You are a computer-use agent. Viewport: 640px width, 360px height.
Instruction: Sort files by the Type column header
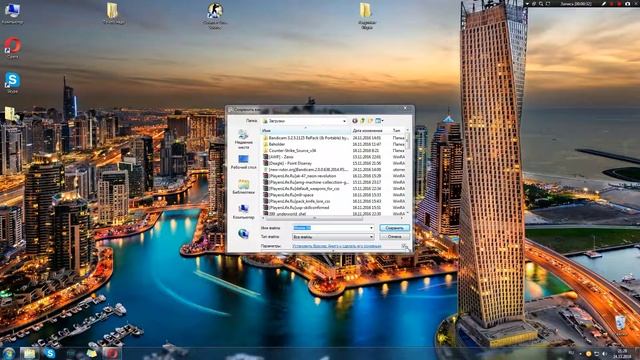[397, 131]
